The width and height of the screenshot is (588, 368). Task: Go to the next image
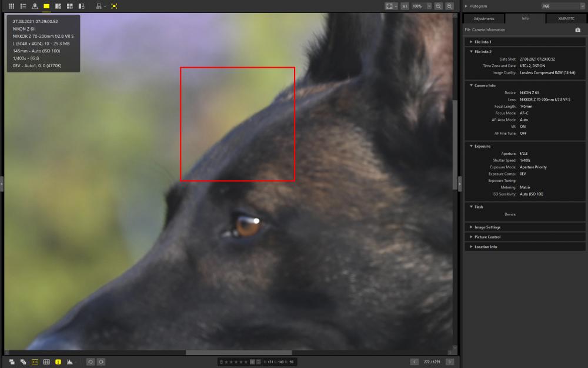(x=450, y=362)
